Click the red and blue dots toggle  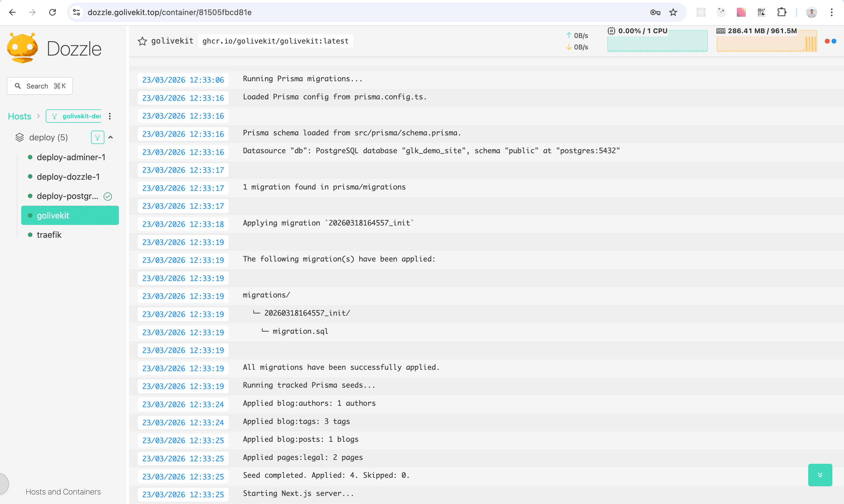click(x=830, y=41)
